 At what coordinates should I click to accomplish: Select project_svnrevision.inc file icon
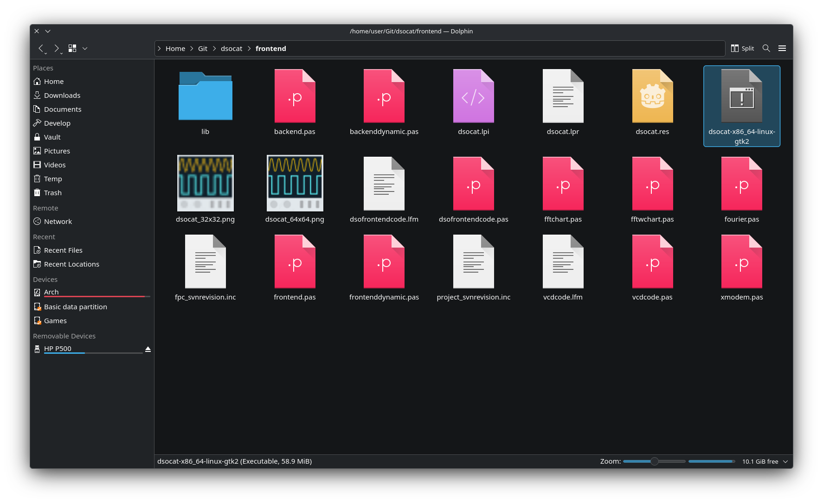pyautogui.click(x=474, y=262)
